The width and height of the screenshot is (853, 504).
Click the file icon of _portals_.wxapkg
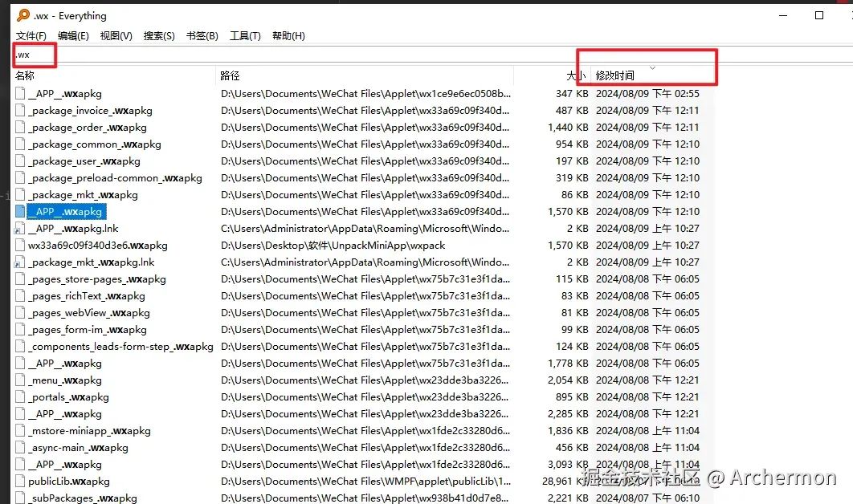pyautogui.click(x=20, y=397)
